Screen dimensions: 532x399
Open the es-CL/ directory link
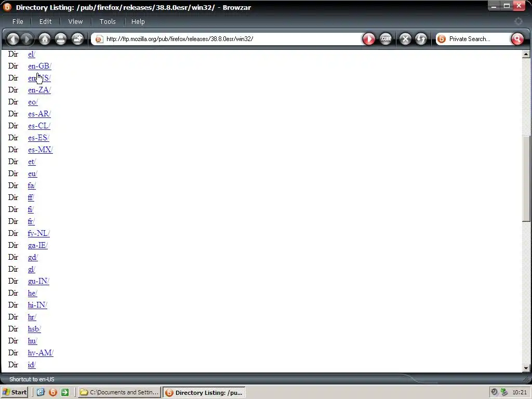39,126
